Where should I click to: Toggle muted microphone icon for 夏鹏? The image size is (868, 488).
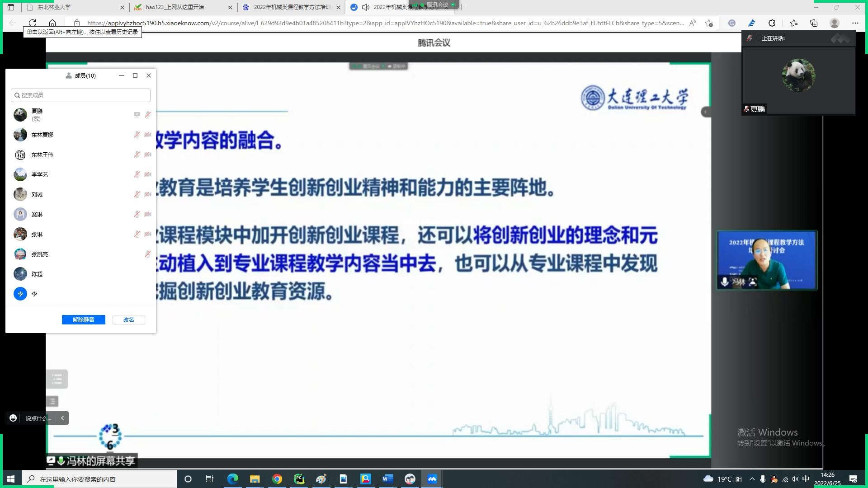(147, 115)
